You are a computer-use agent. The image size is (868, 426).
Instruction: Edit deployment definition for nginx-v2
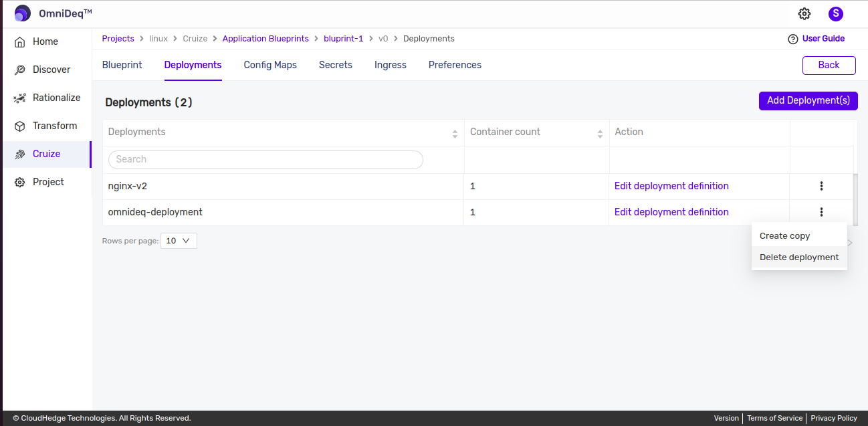[671, 186]
